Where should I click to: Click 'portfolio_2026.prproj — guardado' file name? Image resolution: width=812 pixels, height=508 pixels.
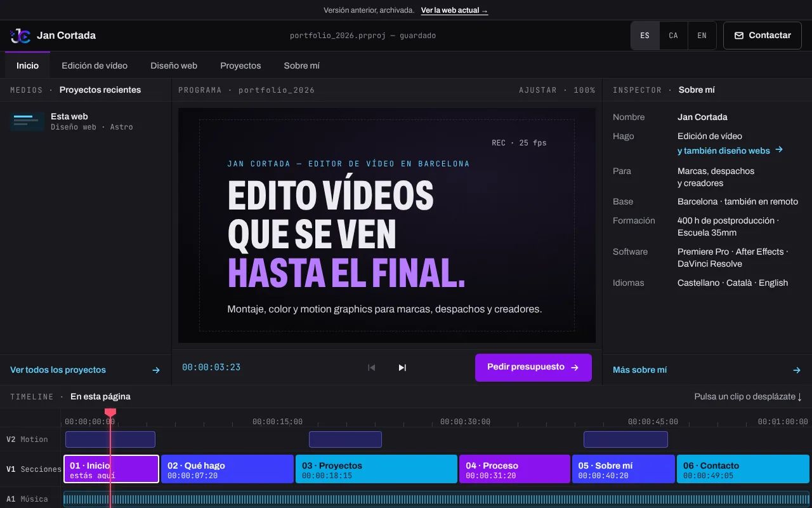tap(363, 36)
